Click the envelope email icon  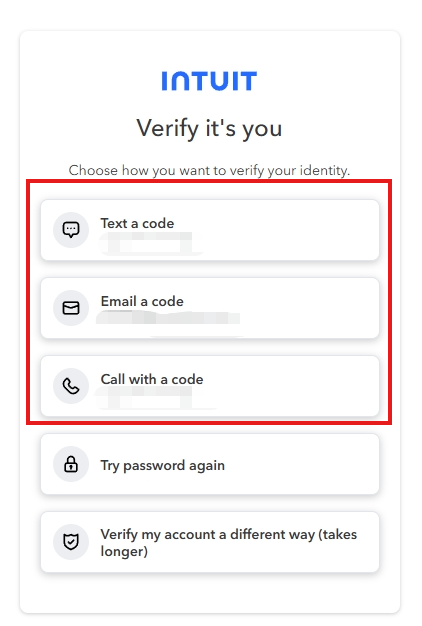pos(71,308)
